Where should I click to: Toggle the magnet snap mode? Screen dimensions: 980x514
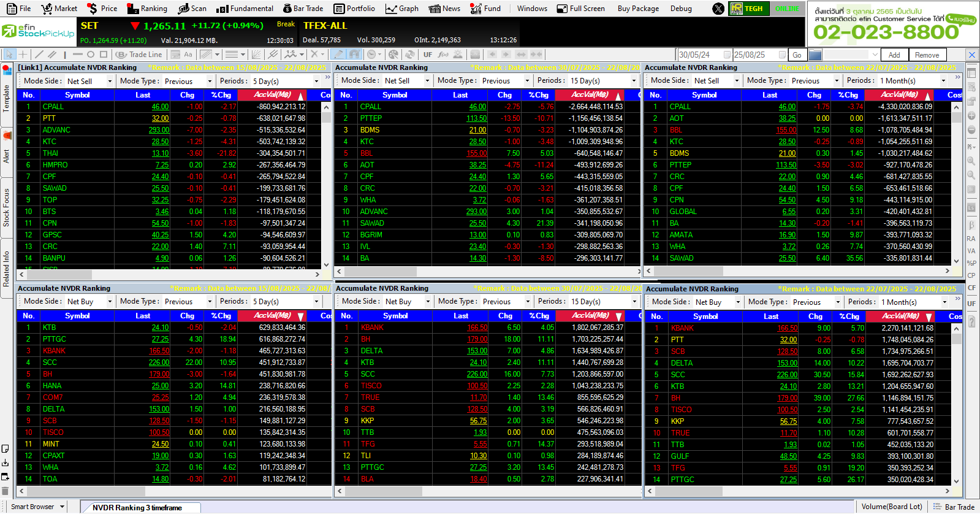pos(354,55)
